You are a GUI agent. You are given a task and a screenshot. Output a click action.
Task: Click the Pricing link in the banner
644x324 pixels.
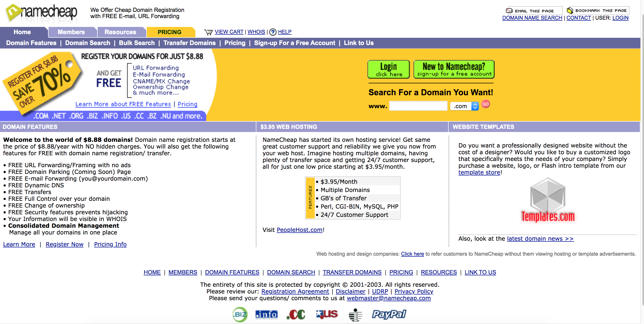(x=187, y=104)
